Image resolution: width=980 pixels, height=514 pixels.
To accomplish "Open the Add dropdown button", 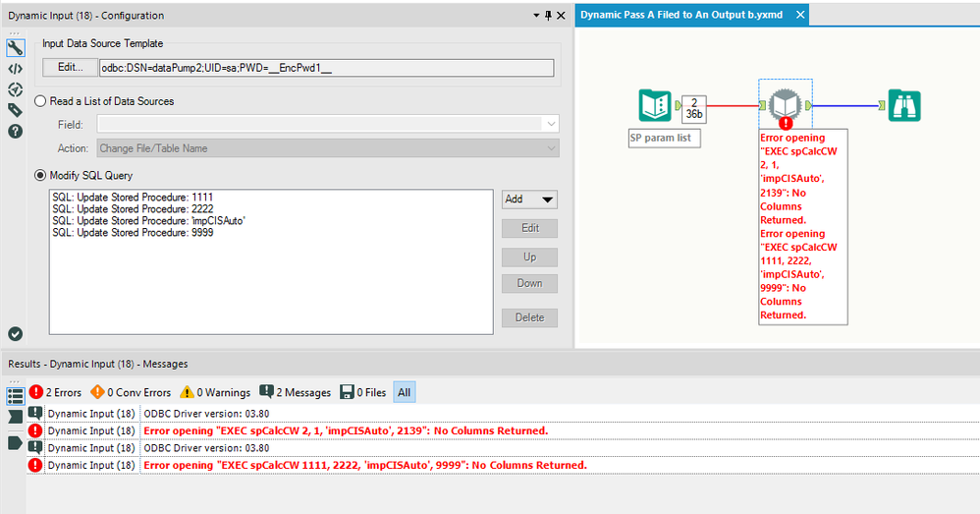I will click(x=529, y=200).
